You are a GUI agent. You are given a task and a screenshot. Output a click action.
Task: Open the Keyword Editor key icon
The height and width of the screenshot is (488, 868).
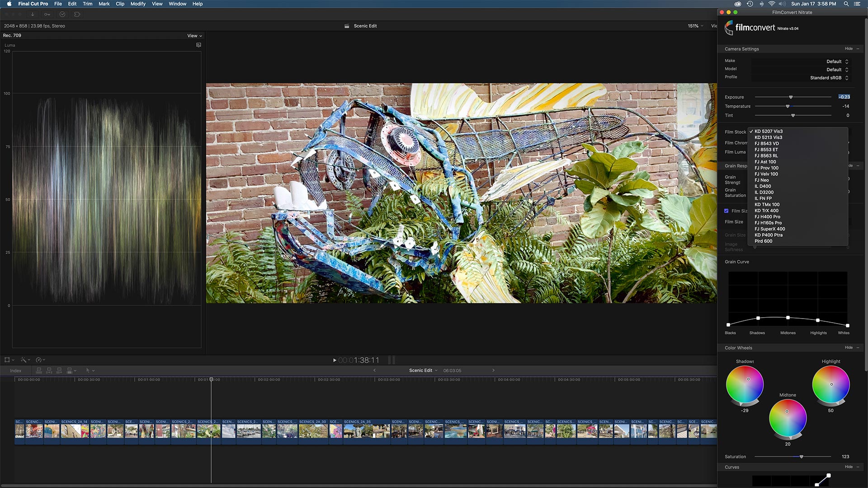click(47, 14)
